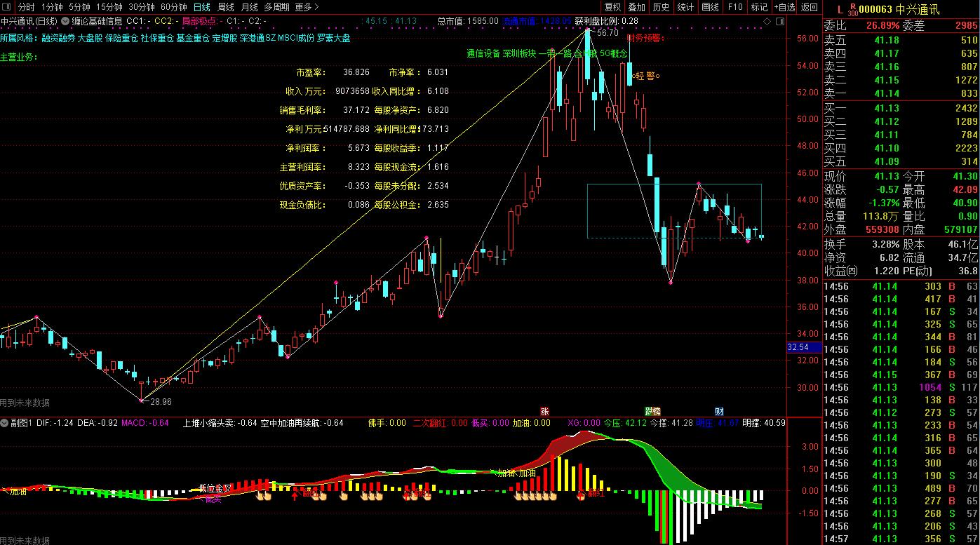The height and width of the screenshot is (545, 980).
Task: Select the 15分钟 period tab
Action: pos(109,7)
